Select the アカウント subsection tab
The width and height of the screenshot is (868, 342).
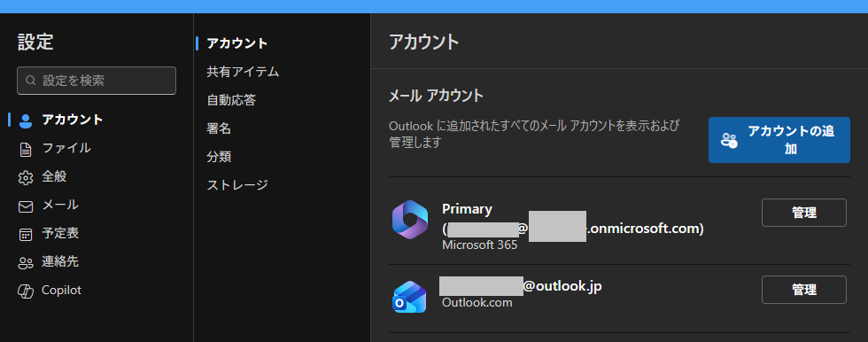(237, 43)
